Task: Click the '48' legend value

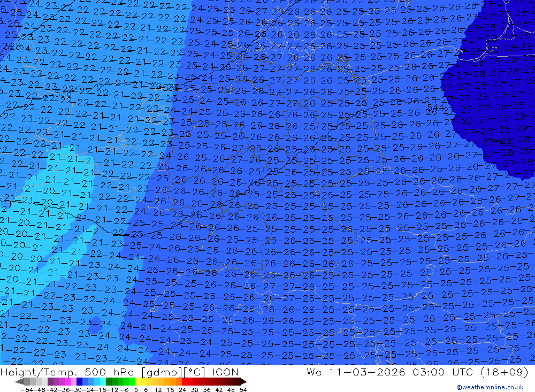Action: click(x=231, y=390)
